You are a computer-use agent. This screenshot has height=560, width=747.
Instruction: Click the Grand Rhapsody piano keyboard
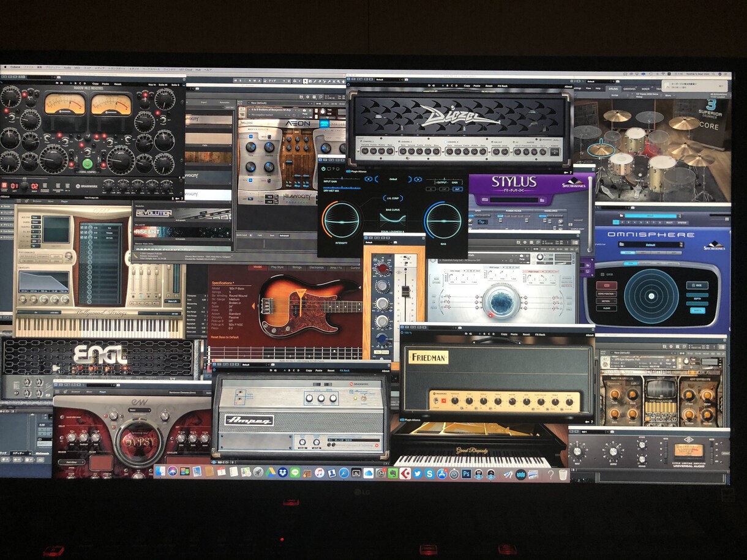click(x=471, y=461)
